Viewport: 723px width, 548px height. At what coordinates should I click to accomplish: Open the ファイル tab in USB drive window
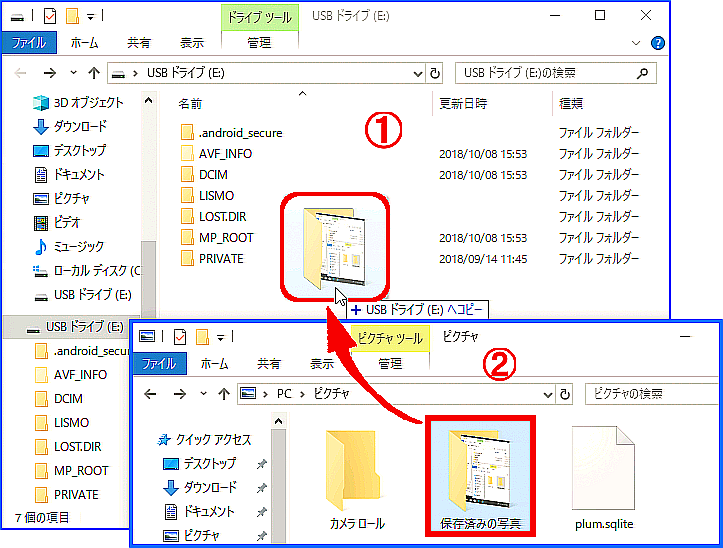(29, 43)
